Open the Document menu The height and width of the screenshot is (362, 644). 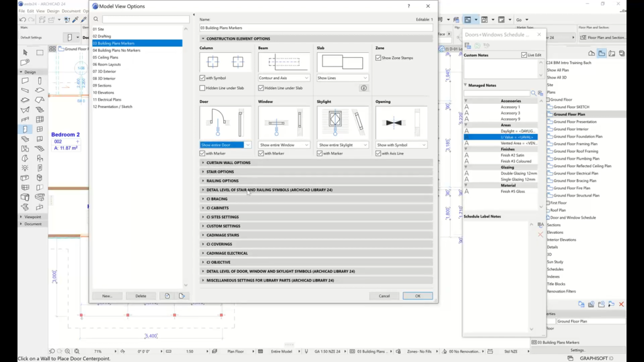71,11
